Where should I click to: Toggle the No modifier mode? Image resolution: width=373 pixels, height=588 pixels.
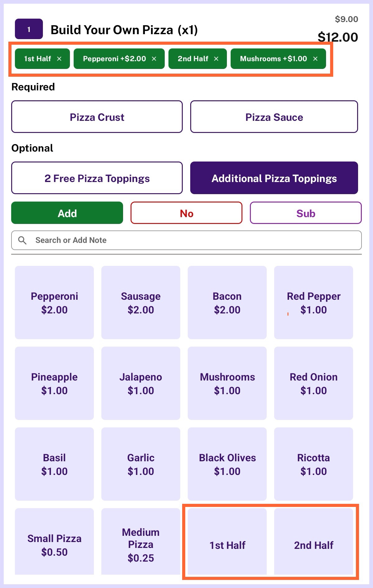[186, 213]
